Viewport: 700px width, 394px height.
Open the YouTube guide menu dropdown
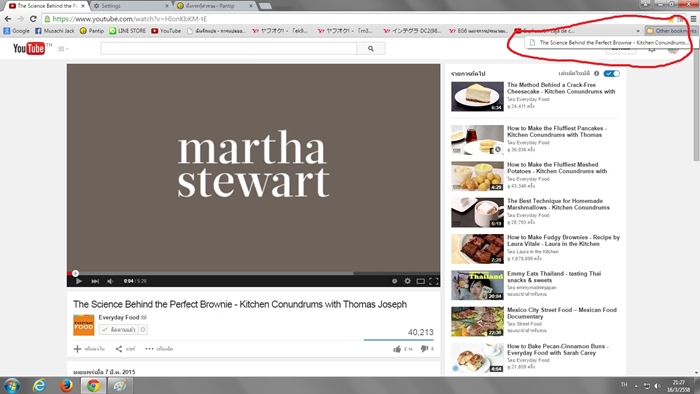click(x=63, y=49)
